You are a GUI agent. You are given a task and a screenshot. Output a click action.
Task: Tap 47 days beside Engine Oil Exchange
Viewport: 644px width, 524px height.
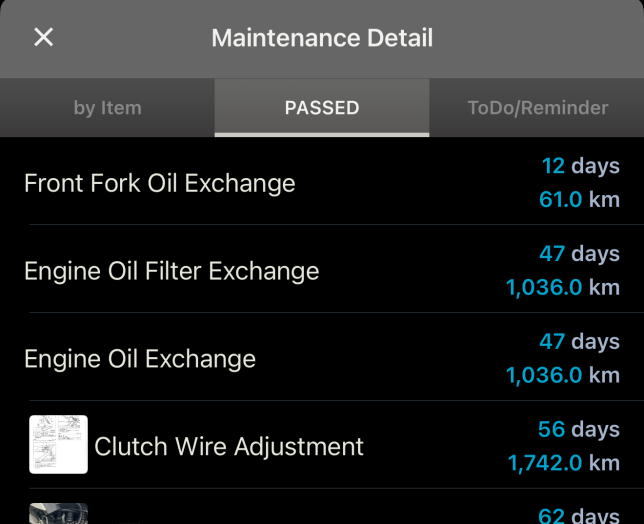(579, 342)
